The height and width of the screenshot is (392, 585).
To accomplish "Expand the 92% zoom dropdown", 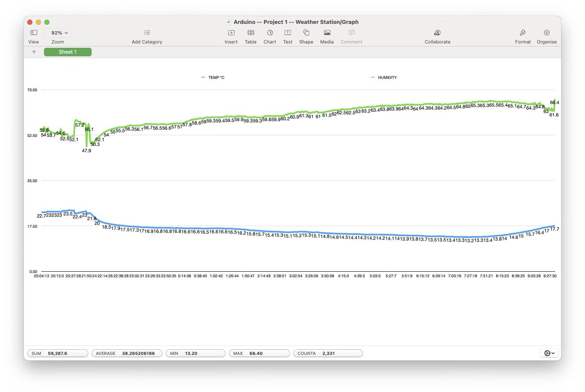I will (x=59, y=33).
